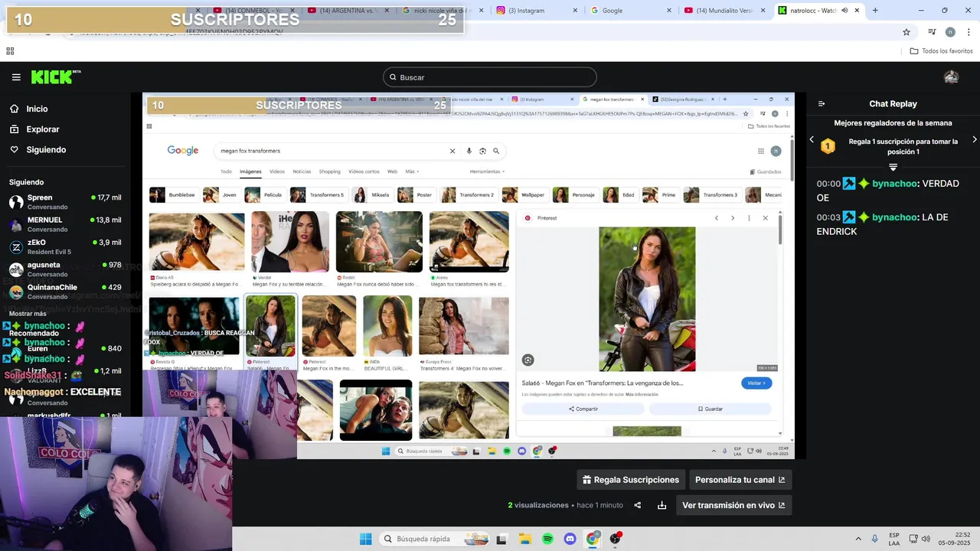Viewport: 980px width, 551px height.
Task: Open QuintanaChile's channel from following list
Action: tap(65, 292)
